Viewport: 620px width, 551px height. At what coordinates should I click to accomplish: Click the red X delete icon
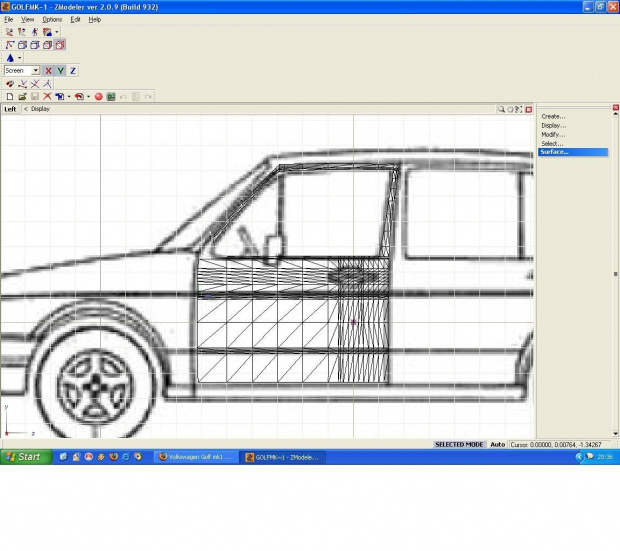(x=47, y=97)
